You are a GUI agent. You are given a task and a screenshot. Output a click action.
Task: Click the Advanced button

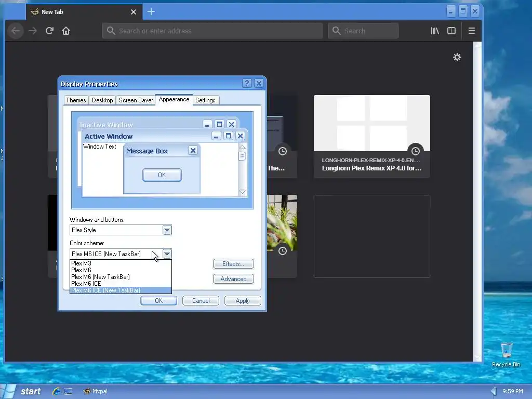pyautogui.click(x=233, y=279)
